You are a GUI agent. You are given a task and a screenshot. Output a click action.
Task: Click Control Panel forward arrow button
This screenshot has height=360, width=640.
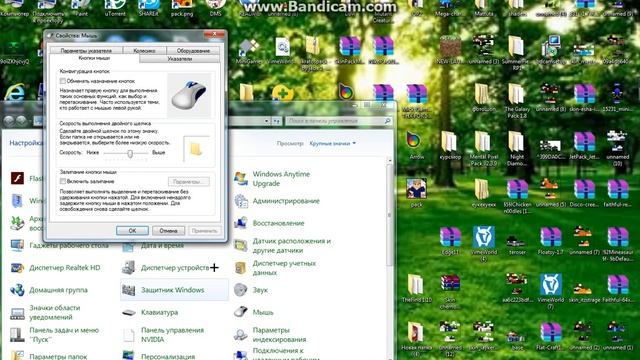click(22, 121)
